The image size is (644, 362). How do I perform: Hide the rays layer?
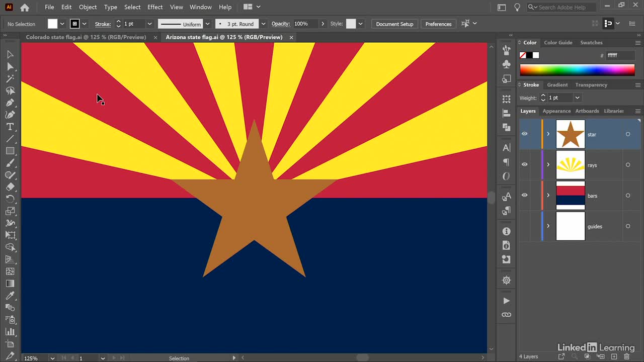tap(525, 164)
